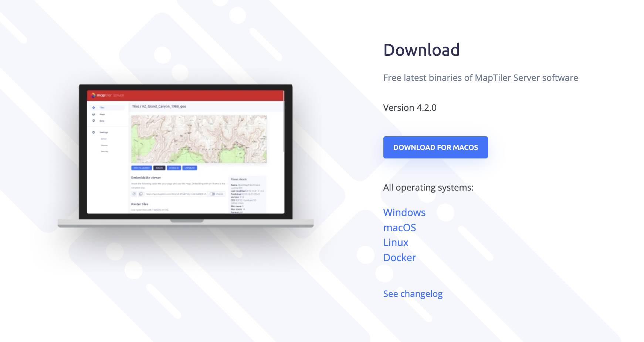
Task: Choose the Linux download link
Action: pos(396,242)
